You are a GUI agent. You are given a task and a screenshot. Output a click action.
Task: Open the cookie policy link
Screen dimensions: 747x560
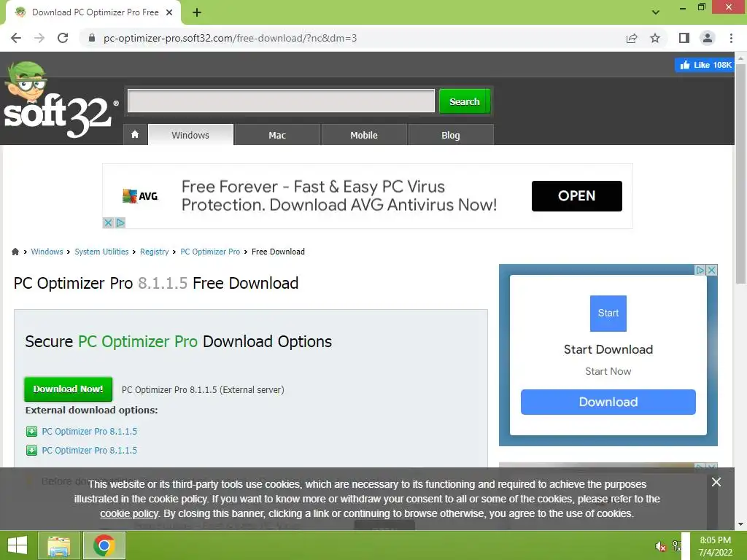[128, 513]
